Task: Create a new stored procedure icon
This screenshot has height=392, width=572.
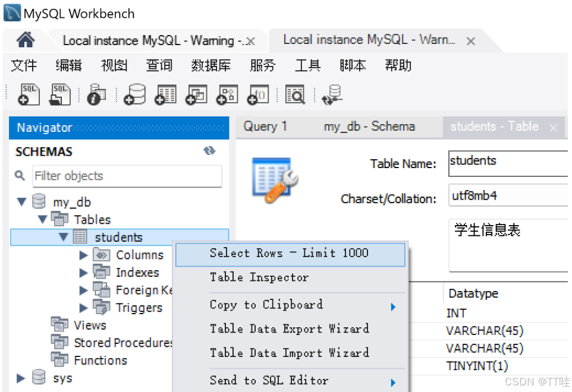Action: 227,94
